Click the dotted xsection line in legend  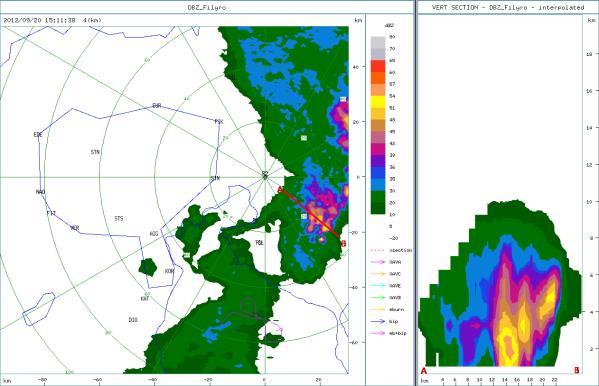point(377,250)
